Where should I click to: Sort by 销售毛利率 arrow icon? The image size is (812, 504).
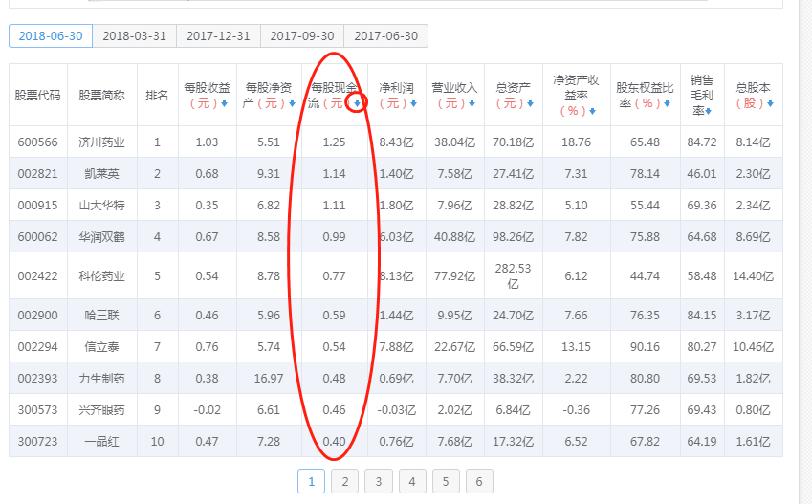(x=708, y=111)
